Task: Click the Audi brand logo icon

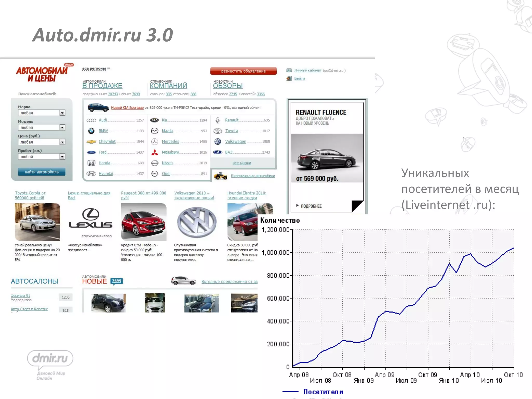Action: point(91,120)
